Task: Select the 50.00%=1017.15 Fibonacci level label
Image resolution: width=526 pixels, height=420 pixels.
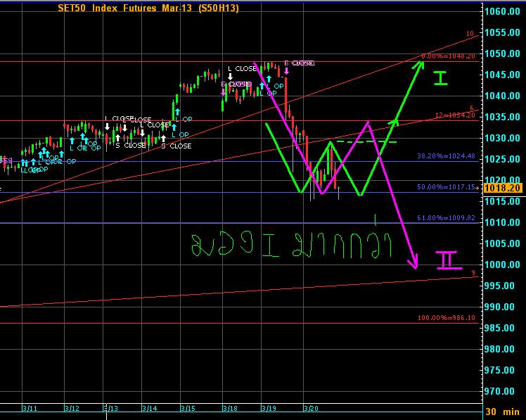Action: coord(450,188)
